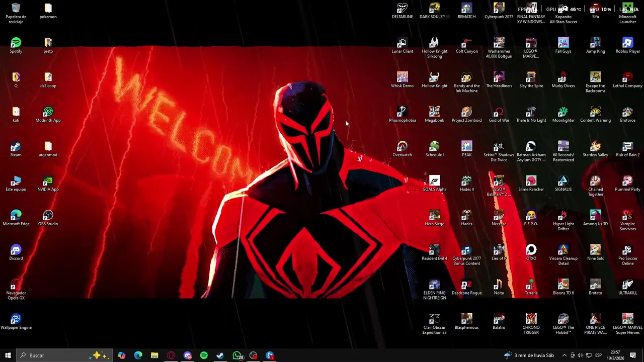The image size is (644, 362).
Task: Select the OBS Studio desktop icon
Action: point(48,218)
